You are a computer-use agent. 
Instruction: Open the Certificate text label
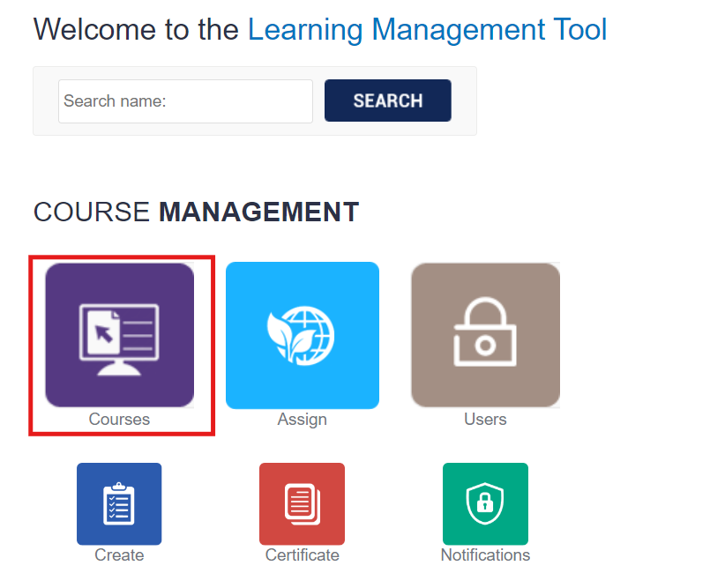[302, 555]
